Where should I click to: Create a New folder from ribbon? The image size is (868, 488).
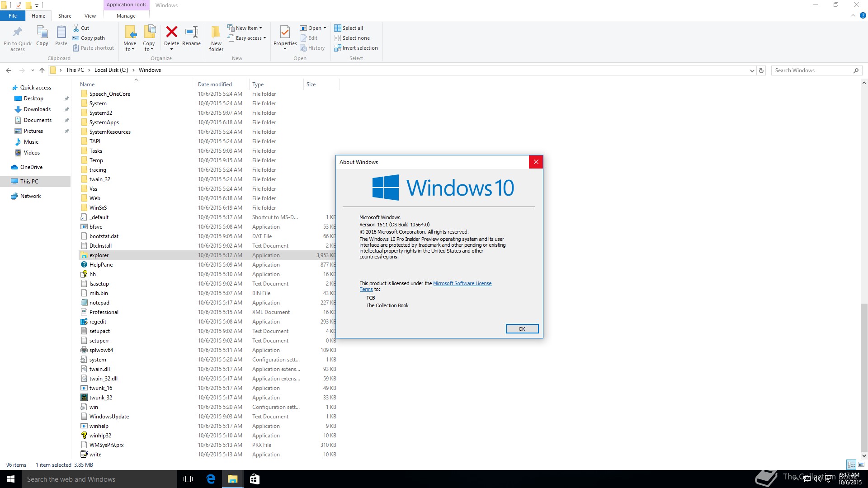coord(216,38)
